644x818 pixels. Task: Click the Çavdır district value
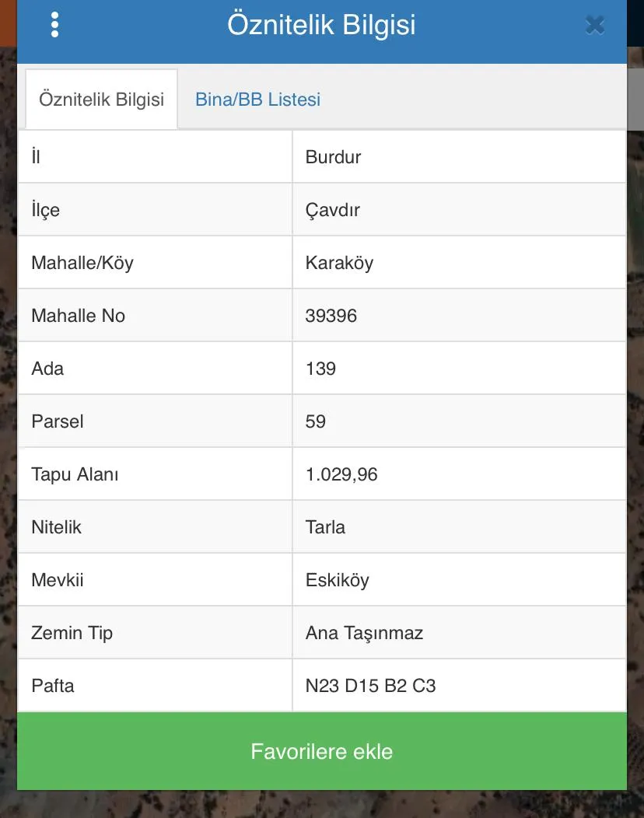click(333, 210)
